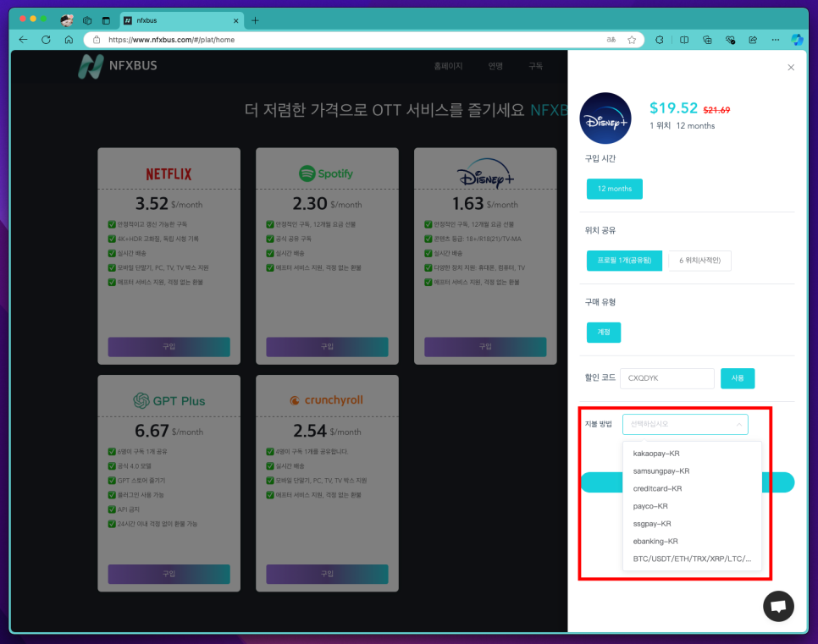Click the NFXBUS logo
818x644 pixels.
[118, 66]
